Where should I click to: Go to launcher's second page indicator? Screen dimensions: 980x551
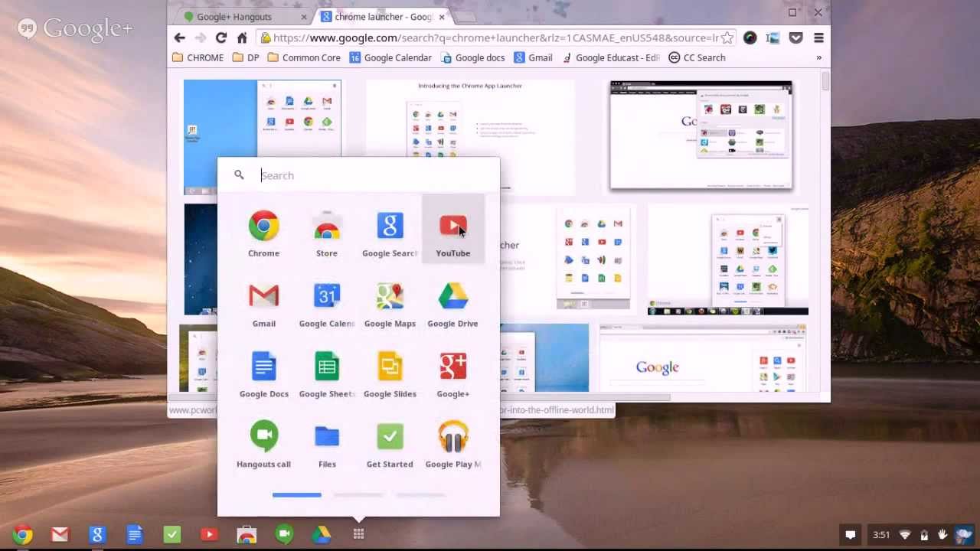[358, 495]
